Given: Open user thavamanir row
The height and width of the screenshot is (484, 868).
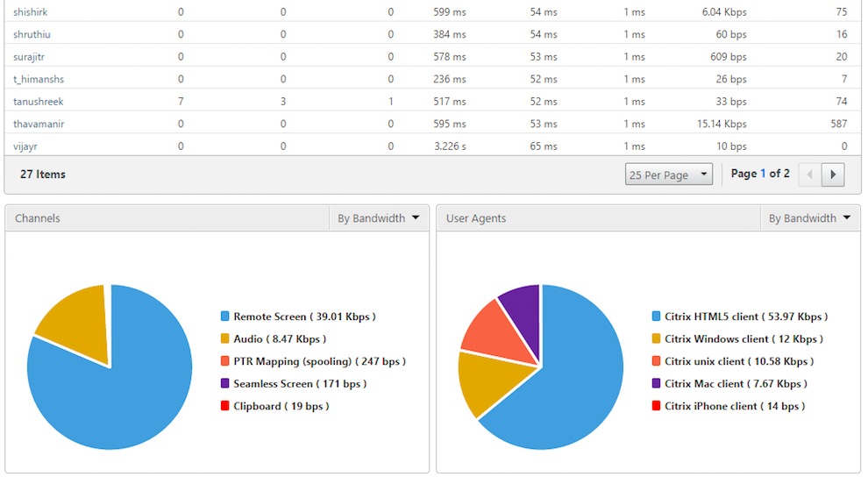Looking at the screenshot, I should tap(39, 124).
